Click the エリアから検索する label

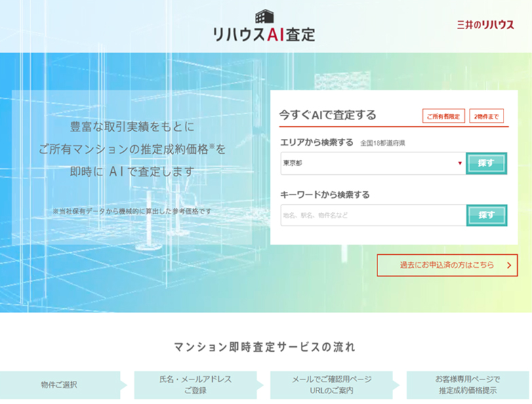point(317,142)
